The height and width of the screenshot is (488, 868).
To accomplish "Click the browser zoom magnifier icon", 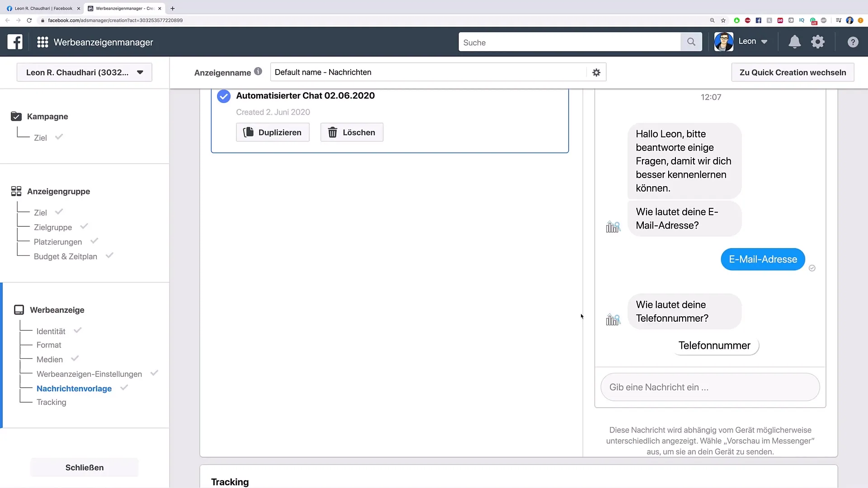I will click(x=712, y=20).
